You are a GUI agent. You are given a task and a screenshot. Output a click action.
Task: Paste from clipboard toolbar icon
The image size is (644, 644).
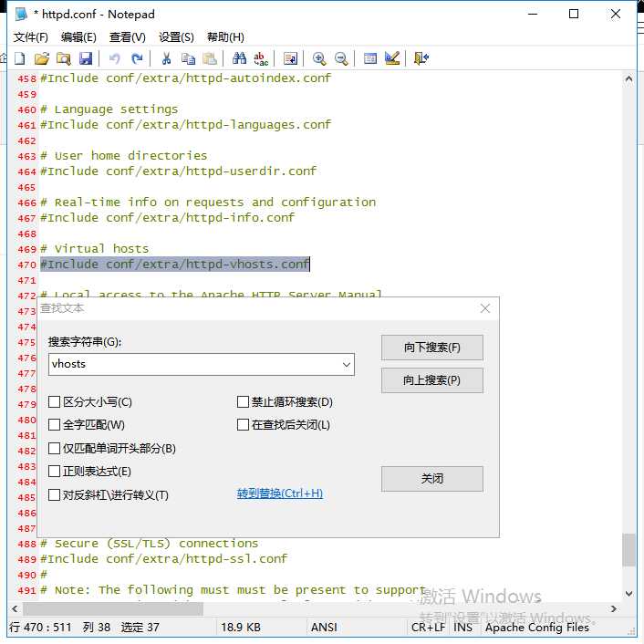pyautogui.click(x=210, y=58)
